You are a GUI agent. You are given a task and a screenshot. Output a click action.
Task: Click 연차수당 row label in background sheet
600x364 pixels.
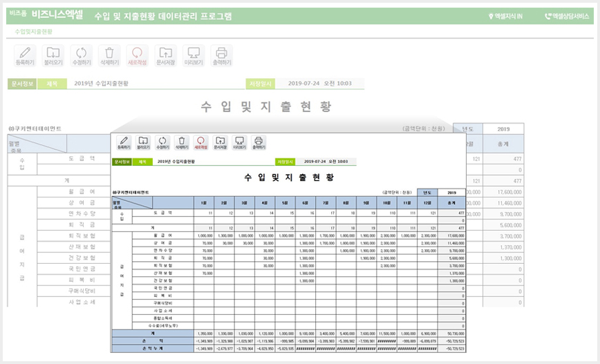coord(82,213)
